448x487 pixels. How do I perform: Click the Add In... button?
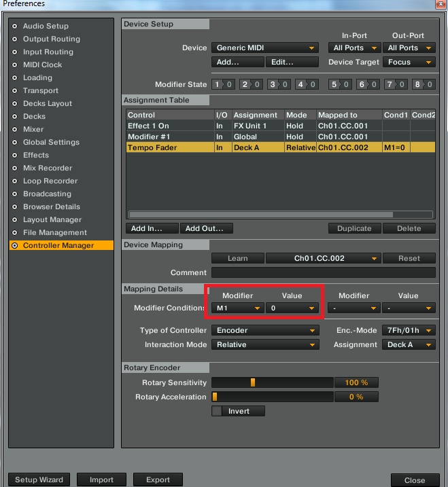(x=152, y=229)
